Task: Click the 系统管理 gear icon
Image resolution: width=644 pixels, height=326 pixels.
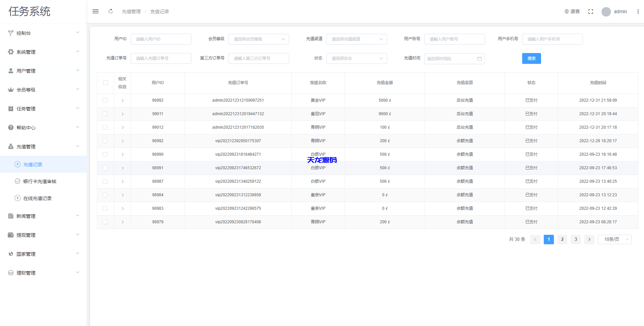Action: click(x=11, y=52)
